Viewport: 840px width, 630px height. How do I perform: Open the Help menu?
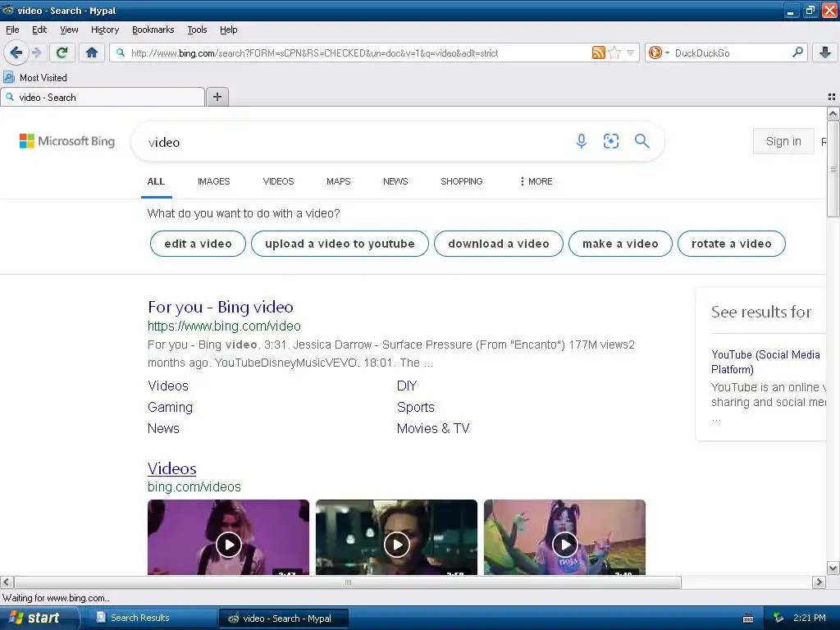(x=229, y=30)
